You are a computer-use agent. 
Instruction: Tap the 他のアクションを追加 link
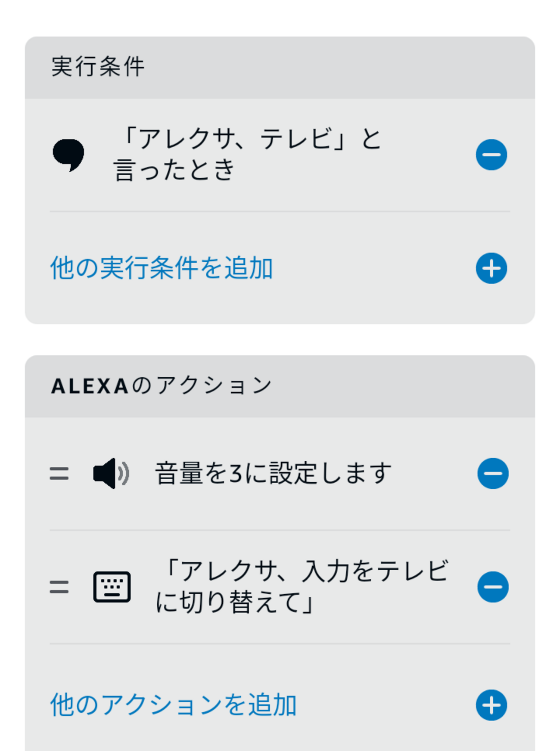click(173, 705)
